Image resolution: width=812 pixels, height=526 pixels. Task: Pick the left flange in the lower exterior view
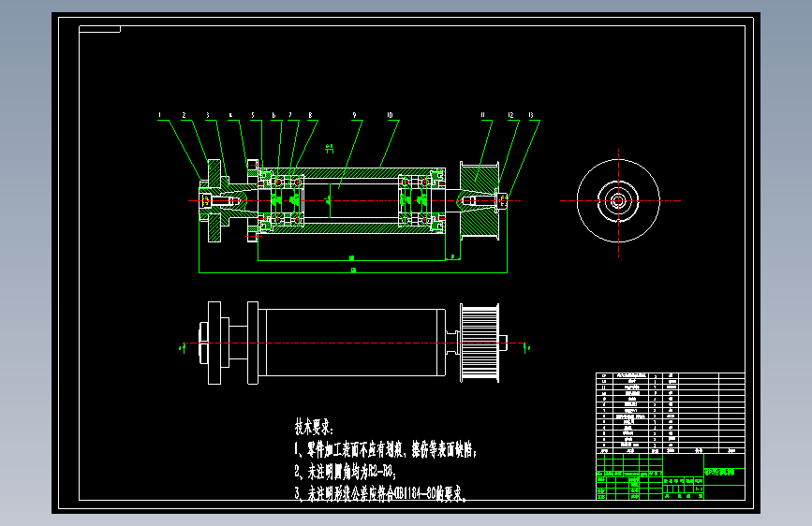coord(214,343)
